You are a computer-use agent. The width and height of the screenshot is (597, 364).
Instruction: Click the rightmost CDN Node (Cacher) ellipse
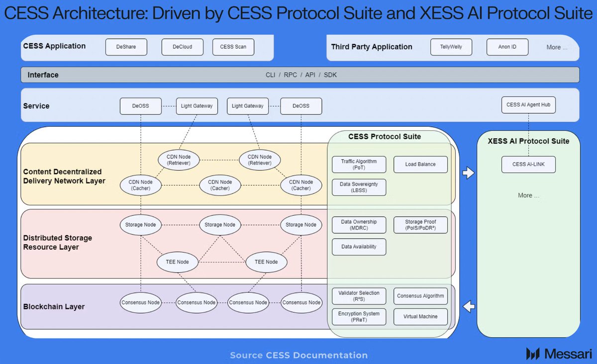[x=301, y=185]
